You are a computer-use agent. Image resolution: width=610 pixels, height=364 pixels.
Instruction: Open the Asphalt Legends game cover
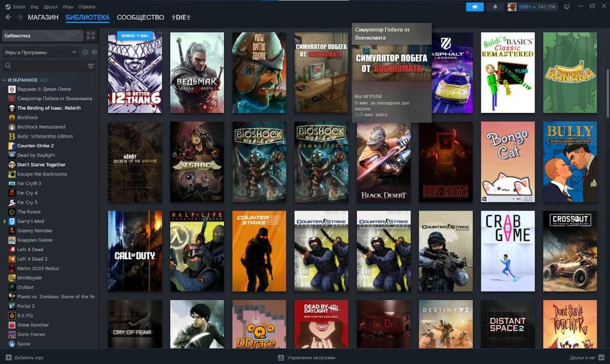(452, 73)
